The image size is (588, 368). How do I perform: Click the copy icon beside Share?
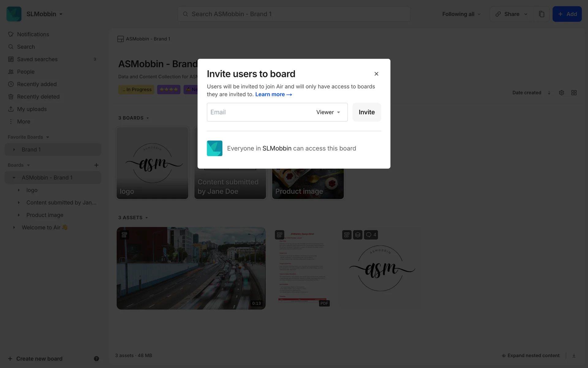(x=541, y=14)
